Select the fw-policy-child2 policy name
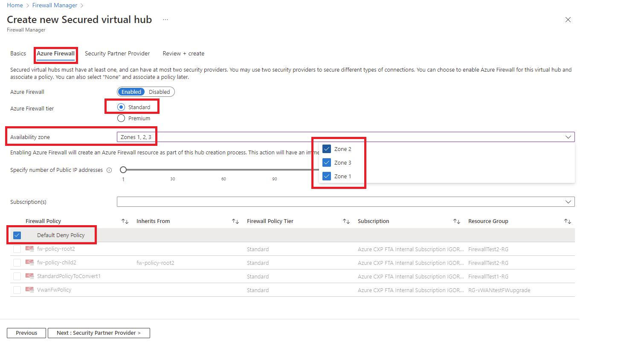Screen dimensions: 644x342 [x=57, y=263]
